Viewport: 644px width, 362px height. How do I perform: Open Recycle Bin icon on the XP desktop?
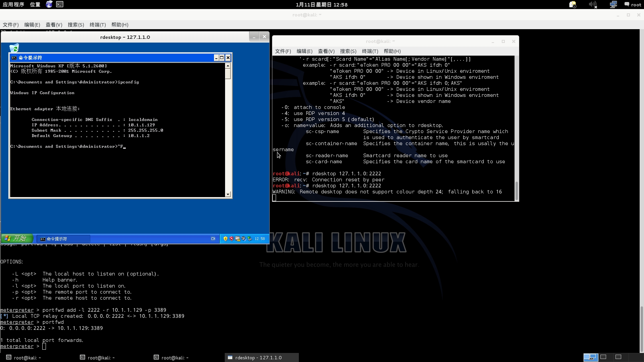pos(14,48)
